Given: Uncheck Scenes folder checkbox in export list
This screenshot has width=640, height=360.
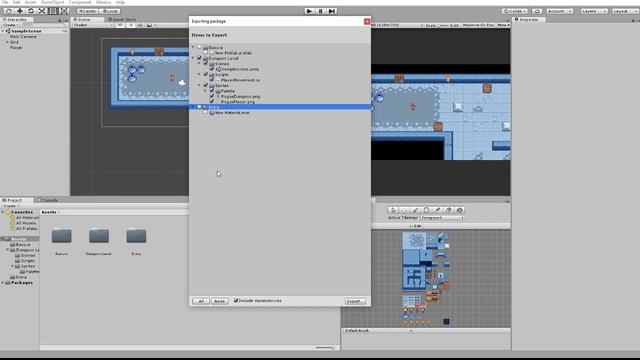Looking at the screenshot, I should coord(206,63).
